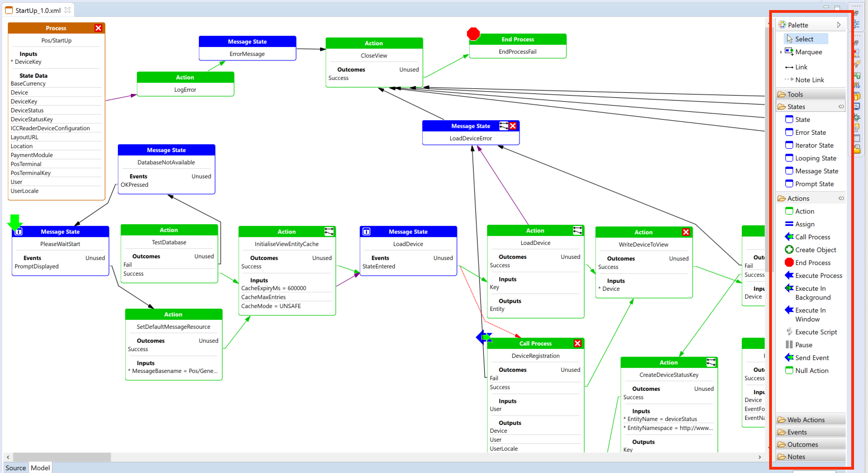Click red X icon on WriteDeviceToView action
The width and height of the screenshot is (868, 473).
coord(686,232)
